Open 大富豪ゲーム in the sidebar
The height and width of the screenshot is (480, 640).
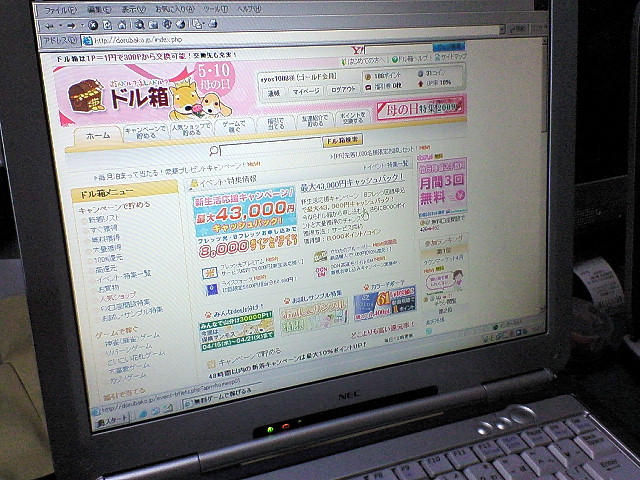[128, 368]
